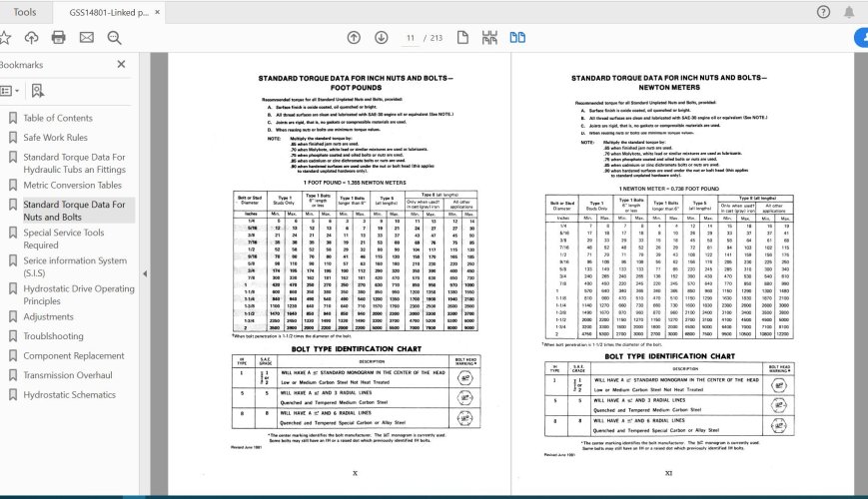868x499 pixels.
Task: Select the two-page view icon
Action: [x=517, y=38]
